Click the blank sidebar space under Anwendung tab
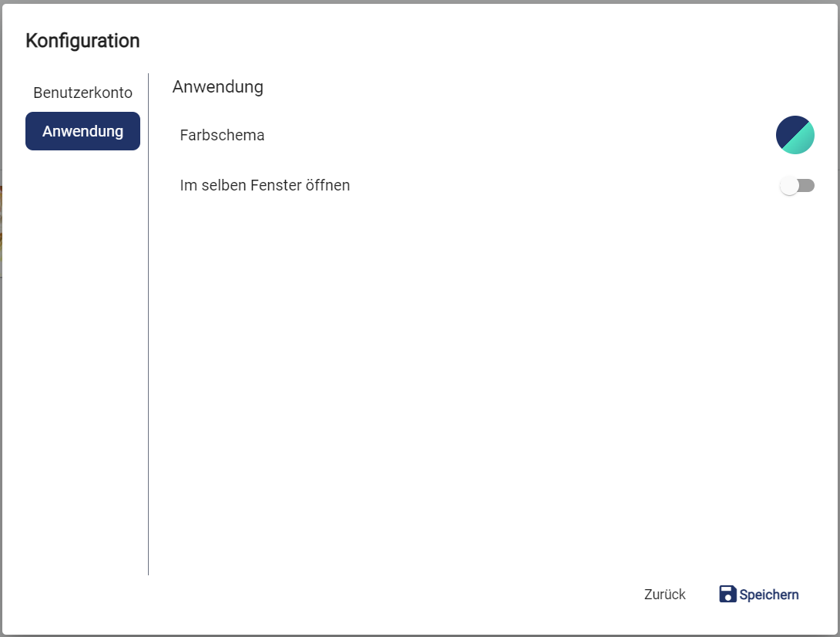Viewport: 840px width, 637px height. [82, 347]
